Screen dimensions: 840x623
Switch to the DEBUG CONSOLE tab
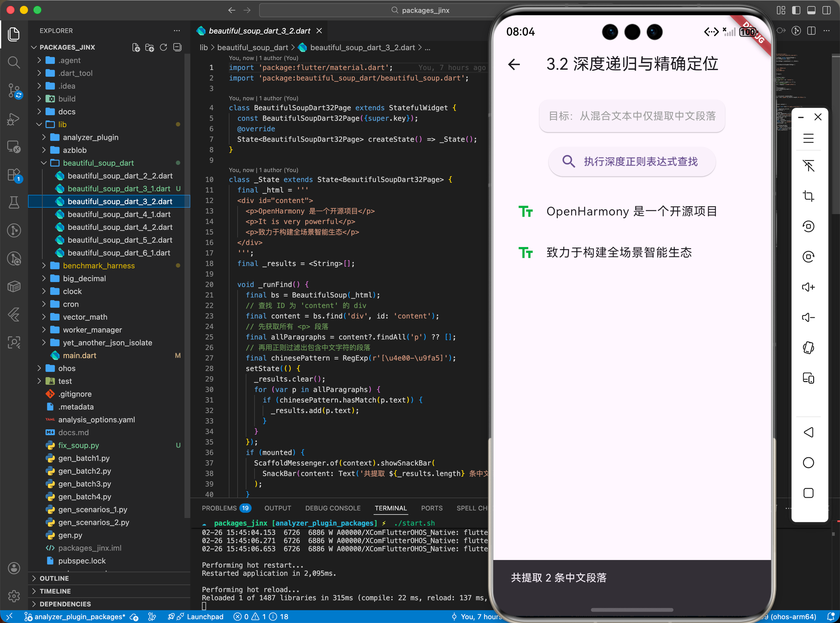pyautogui.click(x=332, y=508)
